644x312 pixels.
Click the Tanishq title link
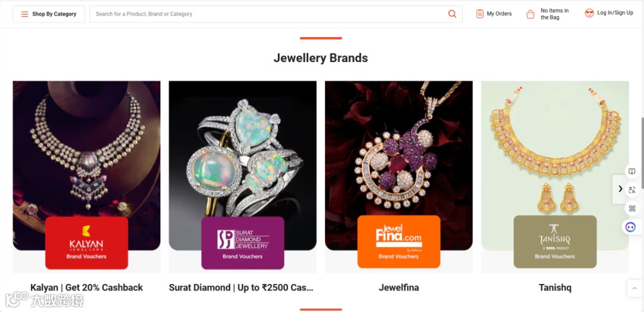pyautogui.click(x=555, y=288)
